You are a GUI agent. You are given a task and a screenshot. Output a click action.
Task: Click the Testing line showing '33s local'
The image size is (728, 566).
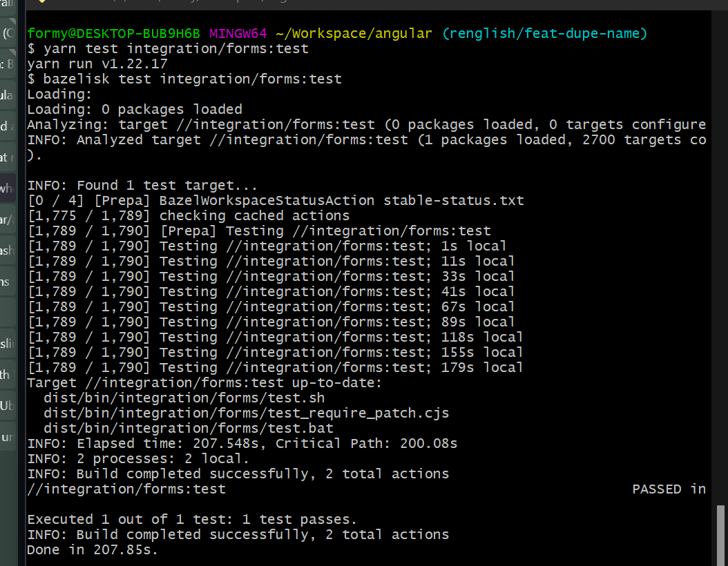point(271,277)
